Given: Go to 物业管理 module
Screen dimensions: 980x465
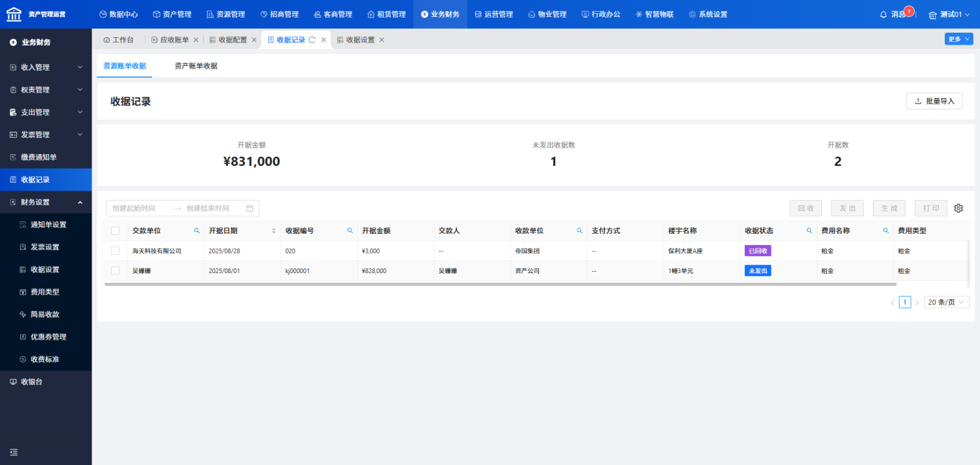Looking at the screenshot, I should 547,14.
